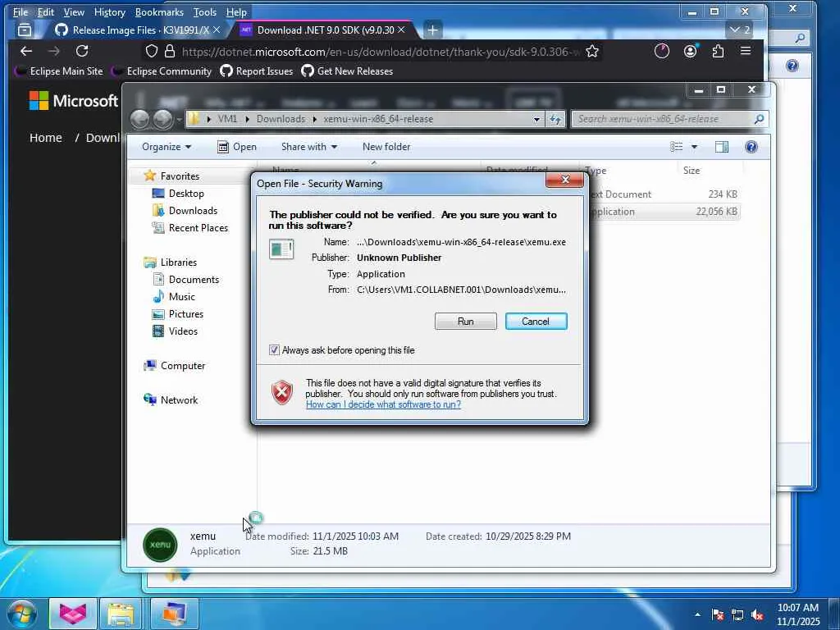
Task: Toggle the preview pane icon
Action: point(722,147)
